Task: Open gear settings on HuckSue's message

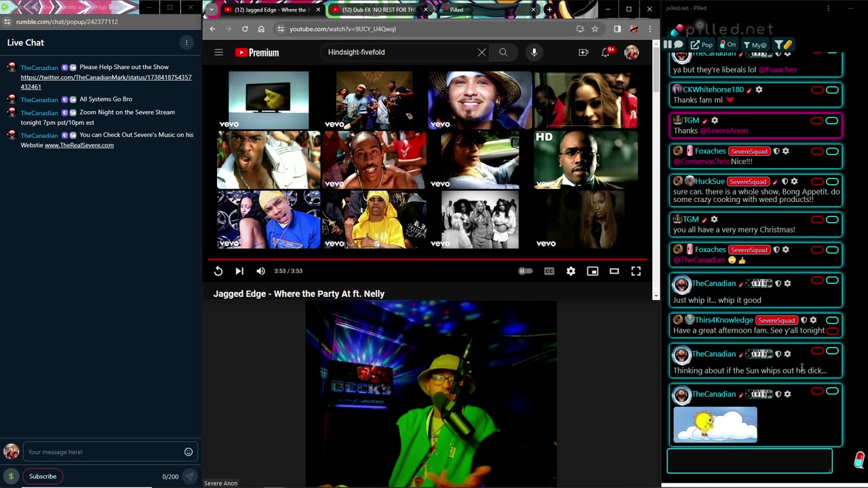Action: tap(794, 182)
